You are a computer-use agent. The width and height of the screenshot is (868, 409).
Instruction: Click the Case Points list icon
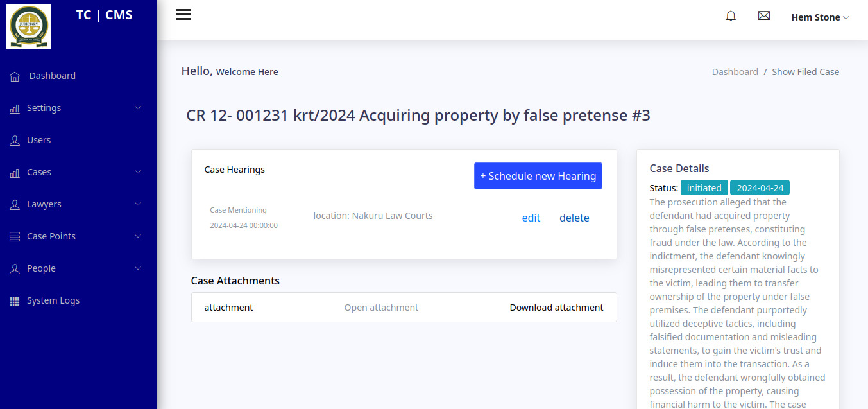(x=15, y=237)
